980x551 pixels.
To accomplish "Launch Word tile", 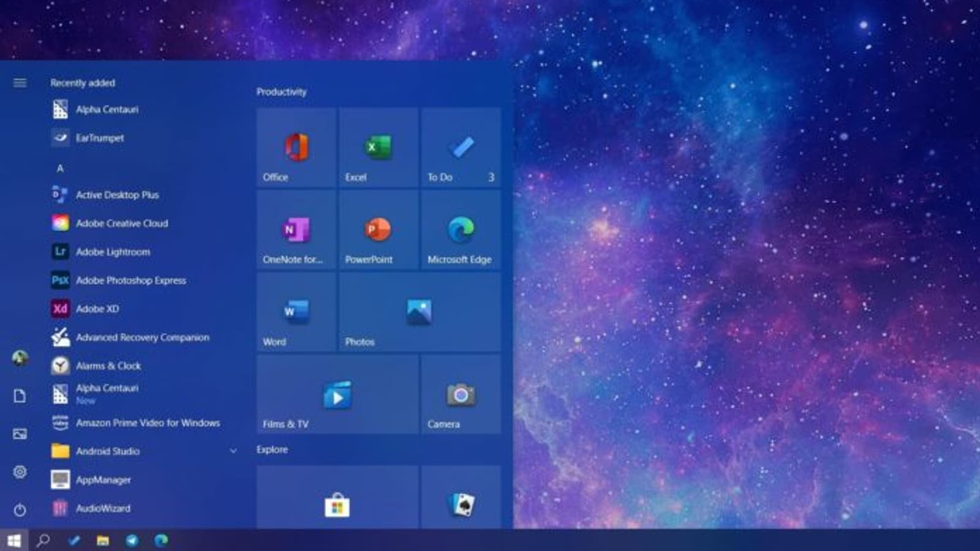I will click(x=296, y=312).
